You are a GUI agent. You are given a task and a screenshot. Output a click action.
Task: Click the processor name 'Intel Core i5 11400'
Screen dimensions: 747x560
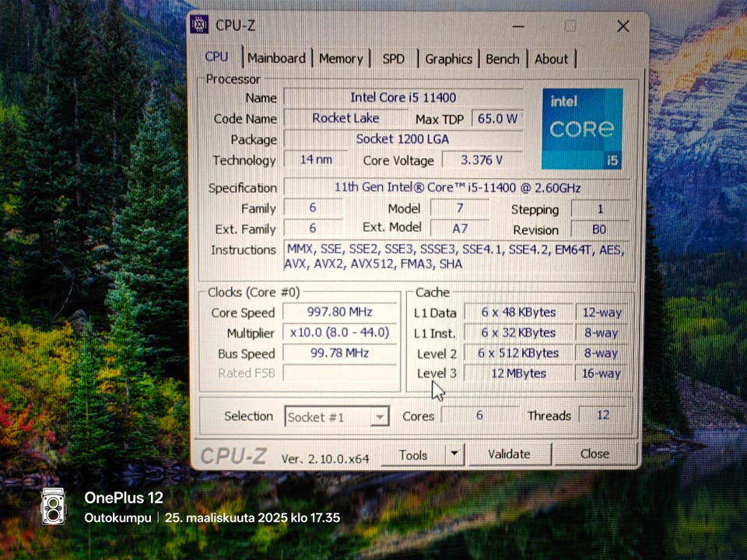pyautogui.click(x=403, y=97)
